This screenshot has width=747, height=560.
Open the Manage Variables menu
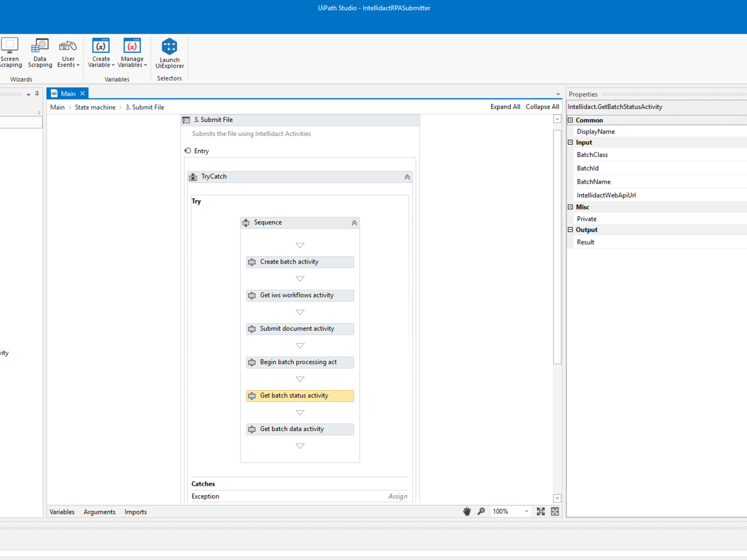tap(132, 53)
